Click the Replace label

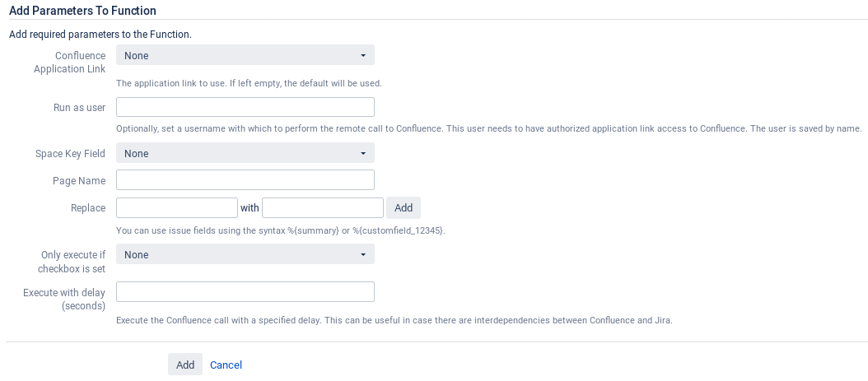click(89, 208)
